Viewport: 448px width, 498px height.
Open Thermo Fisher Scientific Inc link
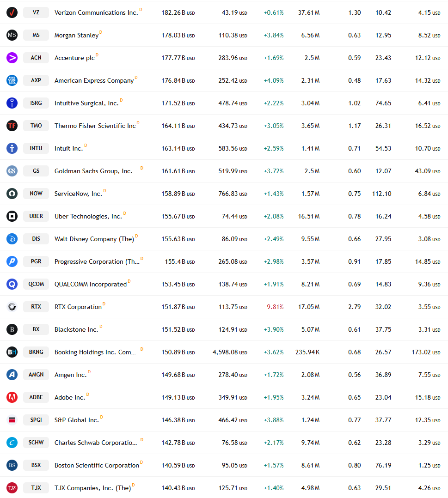95,126
